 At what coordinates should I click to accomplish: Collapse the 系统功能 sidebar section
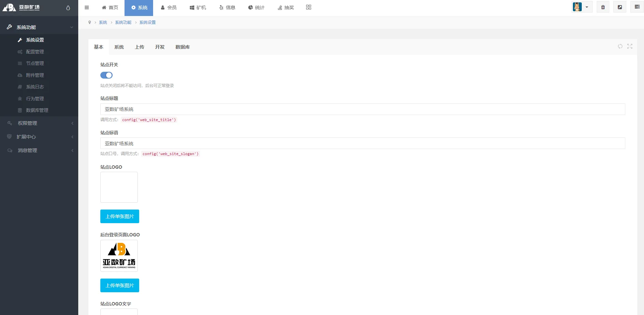39,27
